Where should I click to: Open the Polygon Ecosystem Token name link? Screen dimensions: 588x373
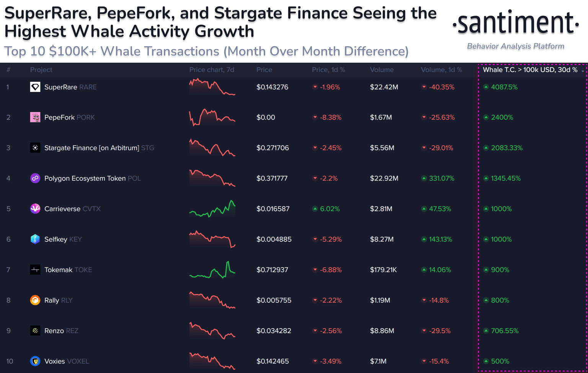click(x=85, y=178)
